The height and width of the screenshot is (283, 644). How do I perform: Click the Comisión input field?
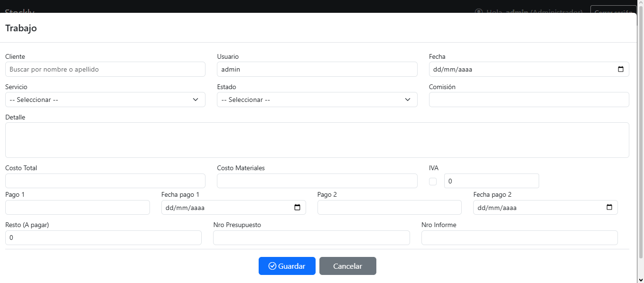pyautogui.click(x=529, y=100)
